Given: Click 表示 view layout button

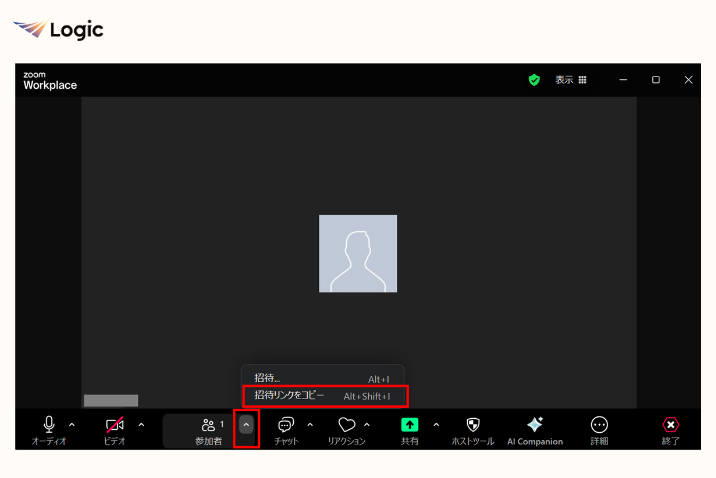Looking at the screenshot, I should point(571,80).
